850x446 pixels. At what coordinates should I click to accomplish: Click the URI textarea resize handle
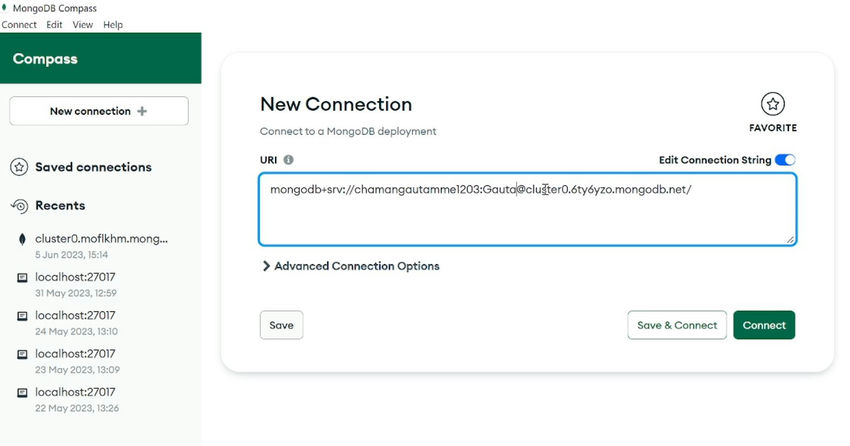coord(790,239)
